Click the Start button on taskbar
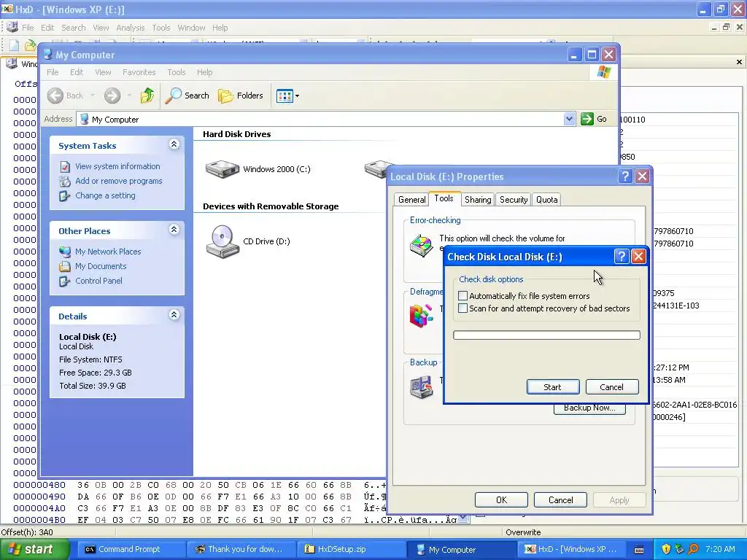Viewport: 747px width, 560px height. click(x=35, y=549)
